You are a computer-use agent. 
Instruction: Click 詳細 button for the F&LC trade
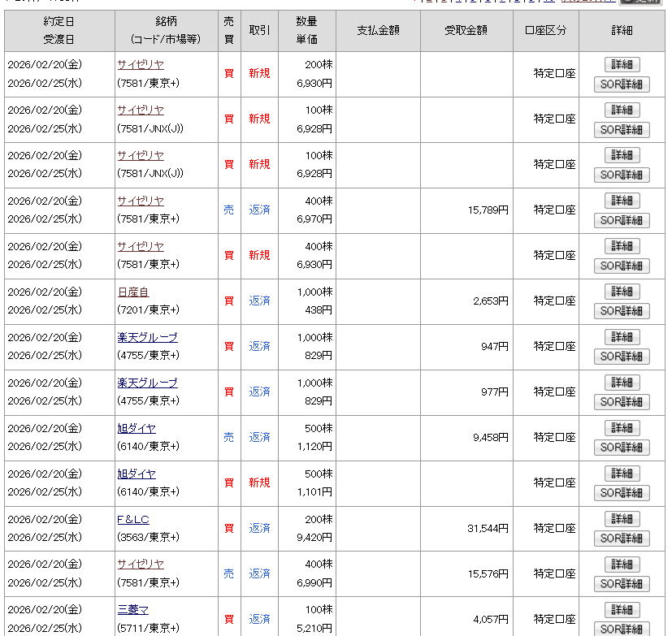(x=622, y=519)
